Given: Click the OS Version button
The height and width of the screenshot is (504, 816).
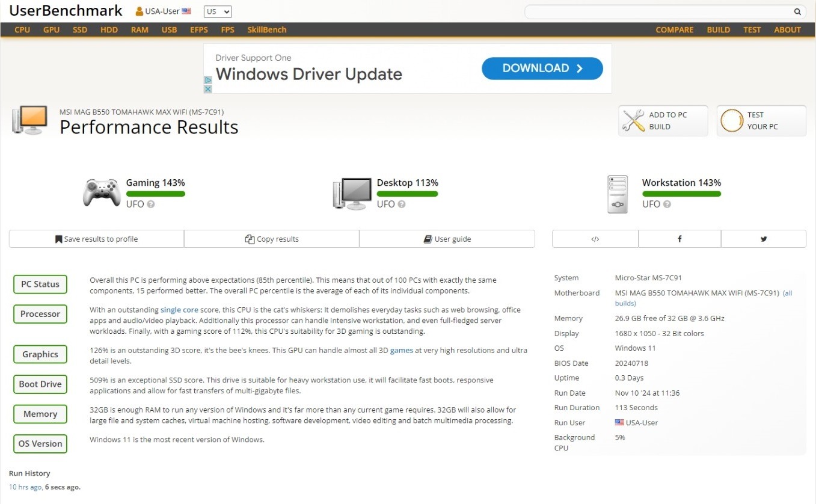Looking at the screenshot, I should (x=40, y=444).
